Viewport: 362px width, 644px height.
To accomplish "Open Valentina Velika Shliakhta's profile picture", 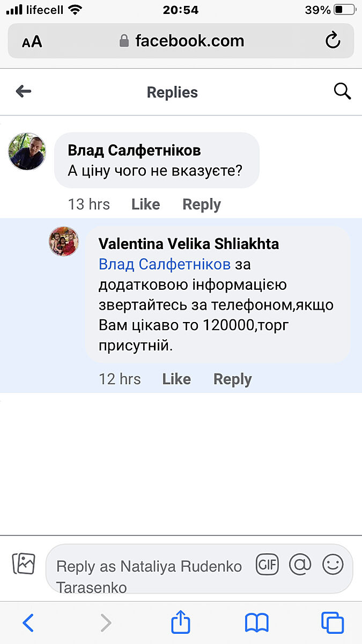I will click(x=64, y=241).
